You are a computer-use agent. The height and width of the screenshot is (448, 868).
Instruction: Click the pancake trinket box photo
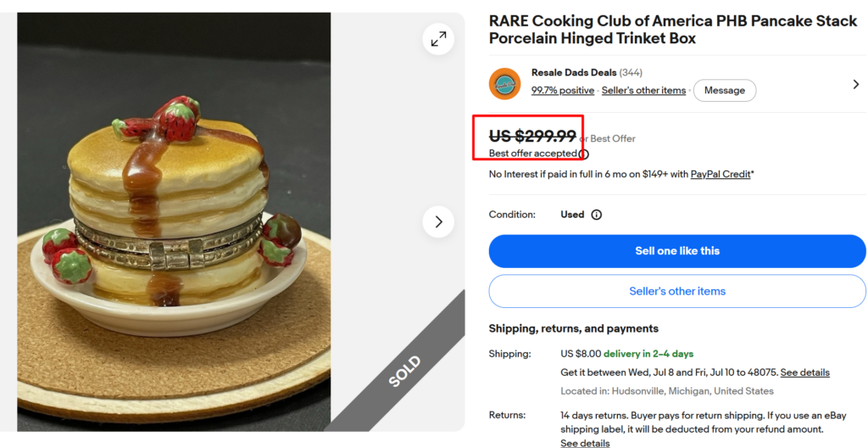[x=174, y=221]
